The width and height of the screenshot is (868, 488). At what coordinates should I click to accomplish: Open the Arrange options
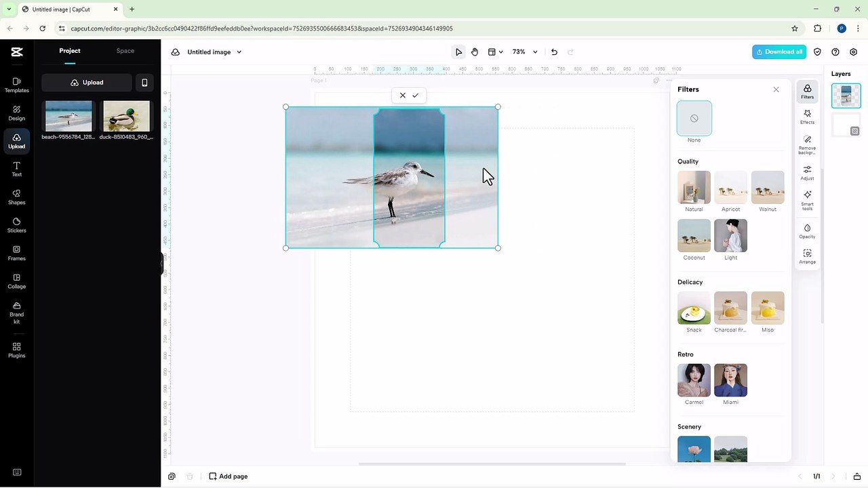click(x=807, y=256)
